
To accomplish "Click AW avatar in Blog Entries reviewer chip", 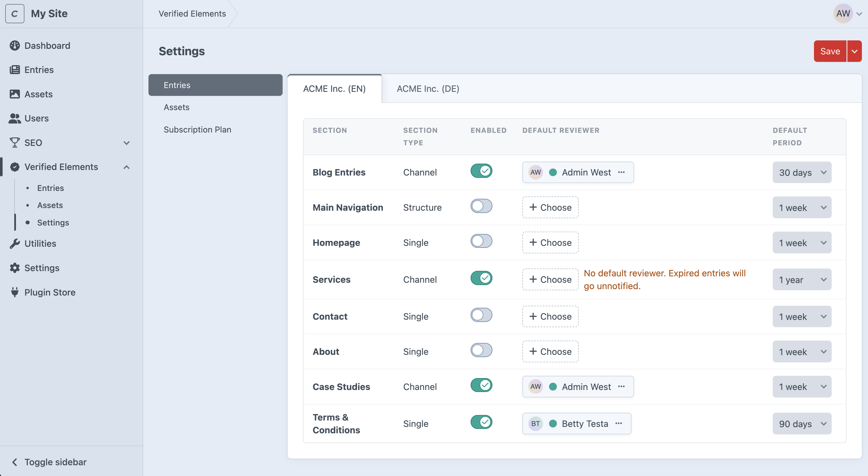I will [x=535, y=172].
